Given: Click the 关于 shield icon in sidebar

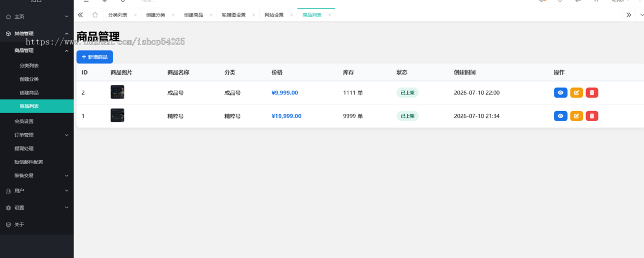Looking at the screenshot, I should (x=8, y=225).
